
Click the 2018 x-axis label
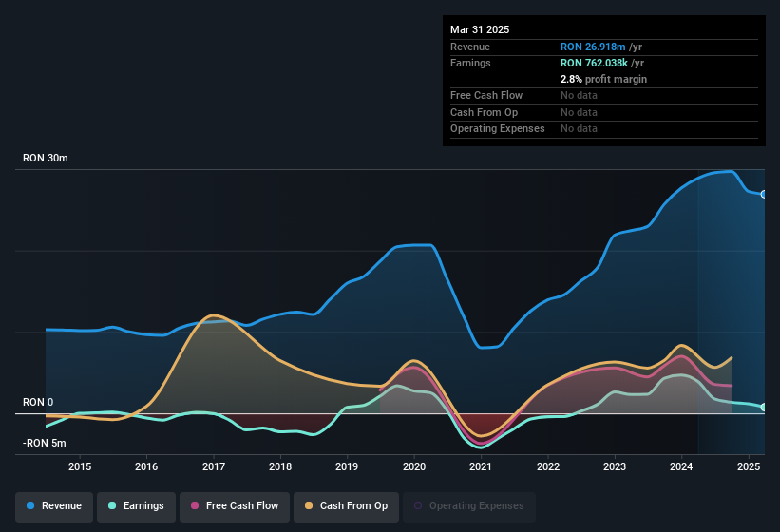(x=280, y=466)
